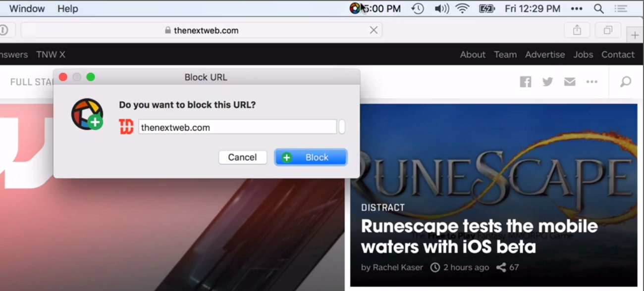Click the Focus app menu bar icon
644x291 pixels.
[355, 8]
